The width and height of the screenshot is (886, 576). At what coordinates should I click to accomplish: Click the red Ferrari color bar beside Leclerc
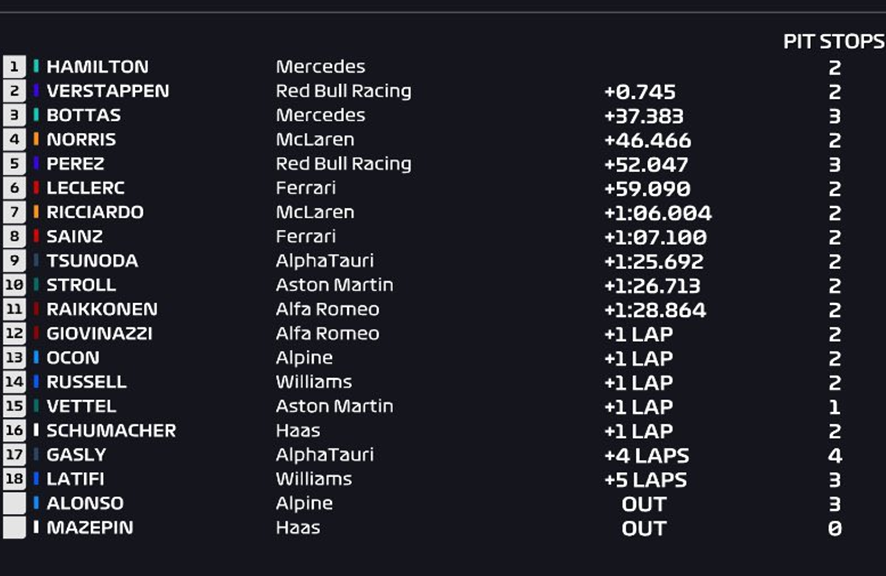click(36, 188)
